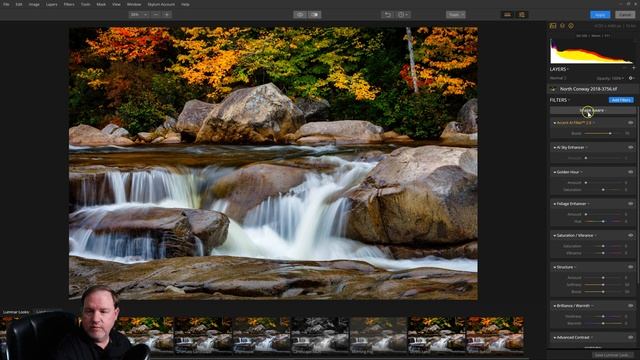Expand the Advanced Contrast section
This screenshot has width=640, height=360.
point(555,338)
